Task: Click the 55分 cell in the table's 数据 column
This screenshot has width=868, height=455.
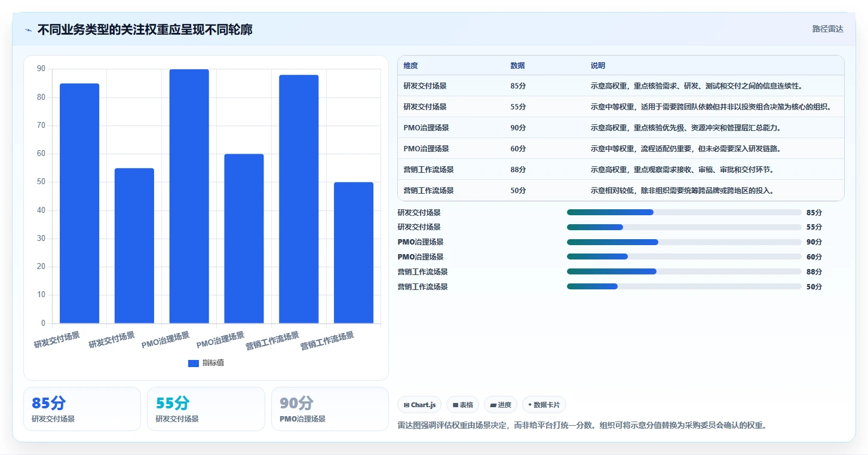Action: tap(518, 107)
